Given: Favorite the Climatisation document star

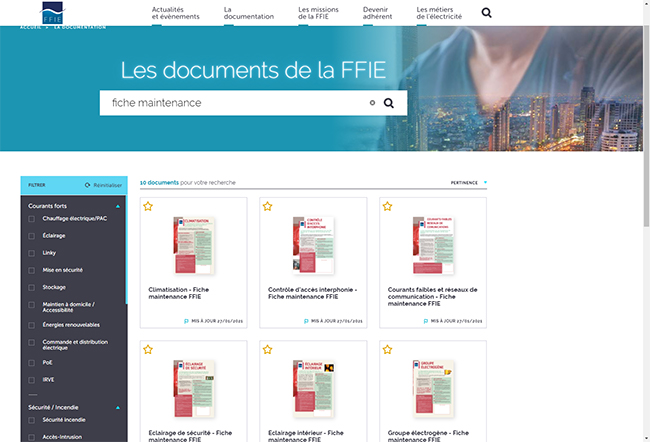Looking at the screenshot, I should coord(147,206).
